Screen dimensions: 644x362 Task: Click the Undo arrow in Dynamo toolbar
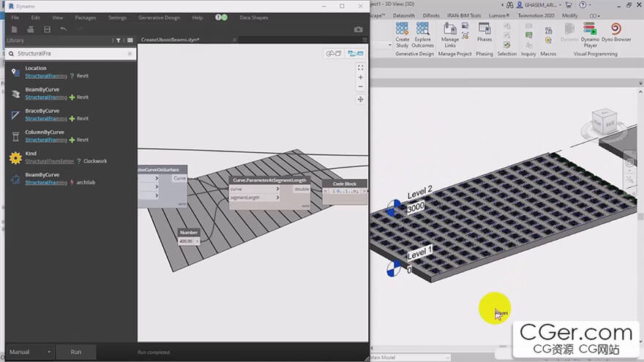[x=63, y=29]
